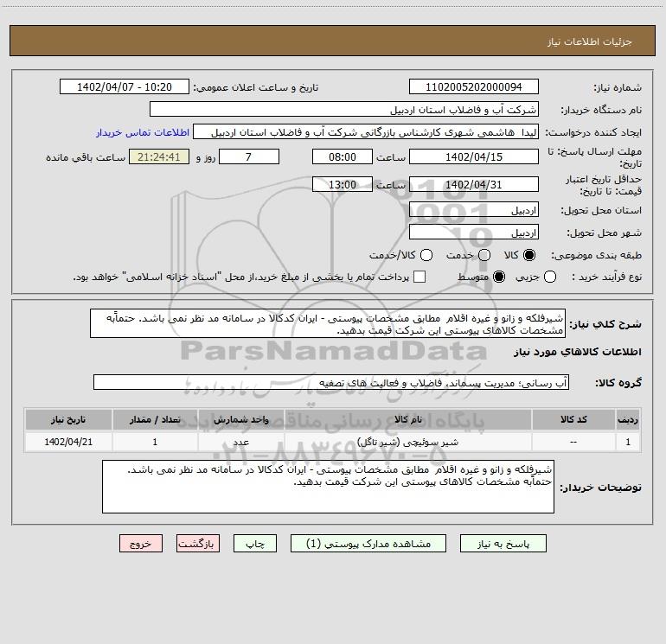Click the request creator field
This screenshot has height=644, width=666.
(x=366, y=132)
